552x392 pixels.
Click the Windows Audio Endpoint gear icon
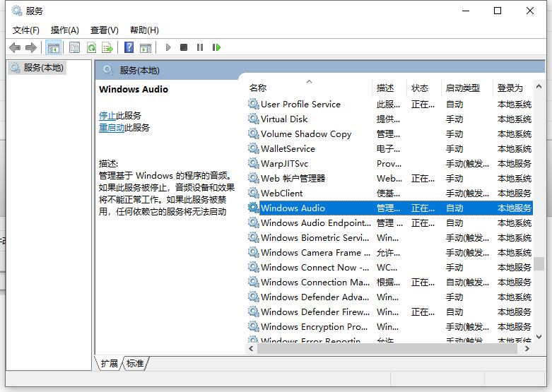(x=253, y=222)
